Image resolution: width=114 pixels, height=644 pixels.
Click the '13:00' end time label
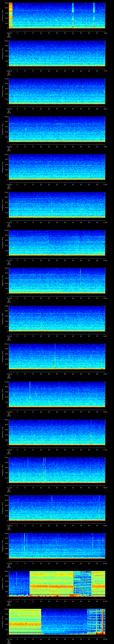[105, 298]
